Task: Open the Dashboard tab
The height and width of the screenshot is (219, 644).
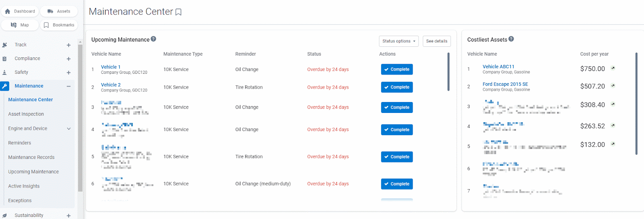Action: (x=20, y=11)
